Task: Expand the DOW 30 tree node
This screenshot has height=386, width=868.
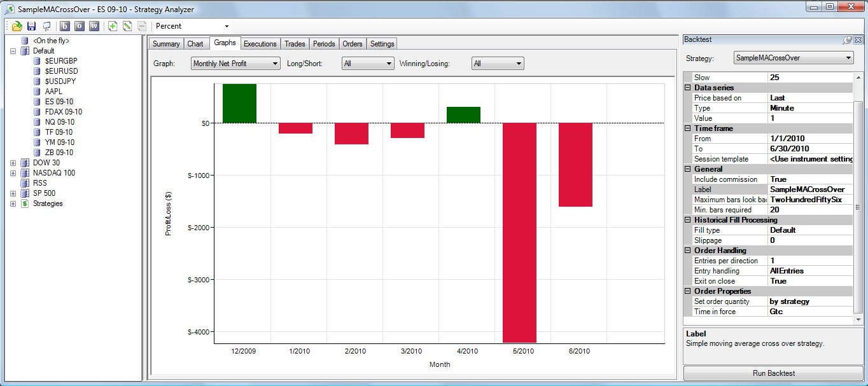Action: pyautogui.click(x=13, y=163)
